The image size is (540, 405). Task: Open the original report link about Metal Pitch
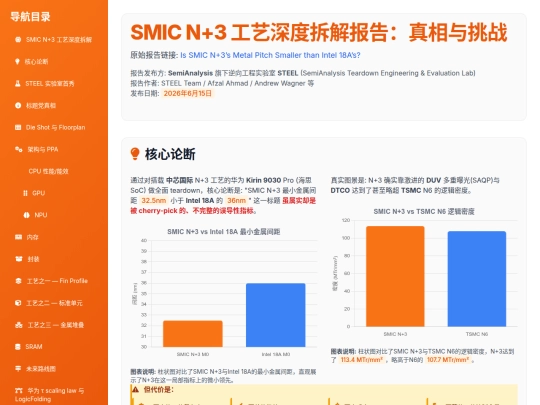pos(270,55)
